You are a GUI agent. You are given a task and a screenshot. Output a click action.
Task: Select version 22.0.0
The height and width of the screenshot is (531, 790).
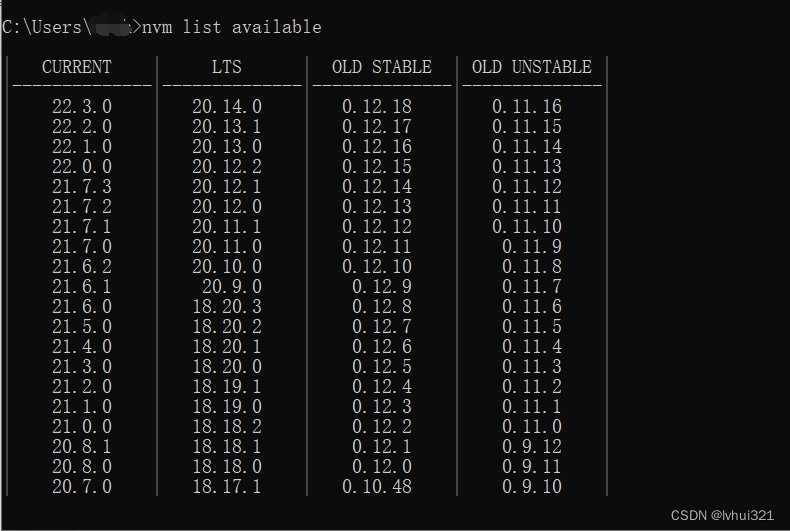82,166
